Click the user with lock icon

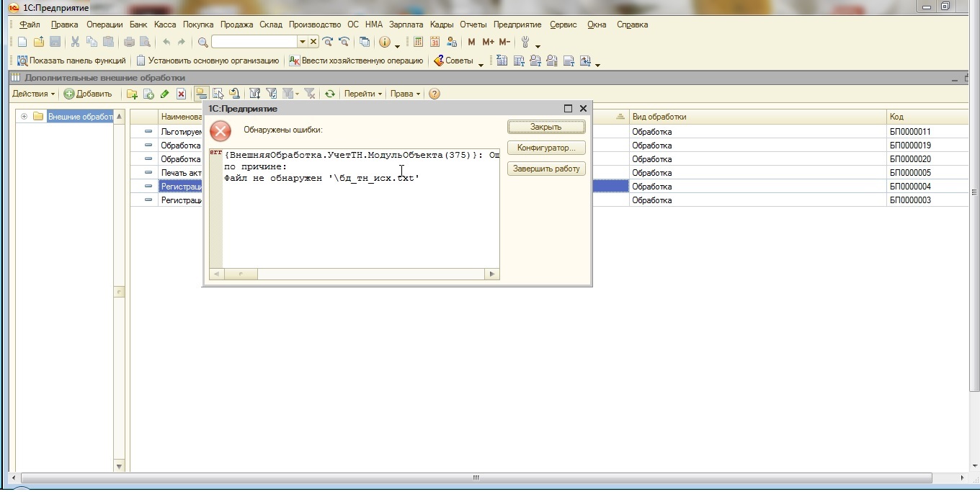(x=452, y=42)
